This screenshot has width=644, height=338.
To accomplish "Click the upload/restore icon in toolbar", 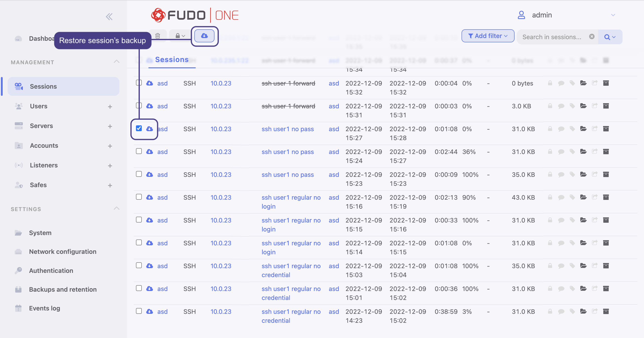I will click(x=204, y=35).
